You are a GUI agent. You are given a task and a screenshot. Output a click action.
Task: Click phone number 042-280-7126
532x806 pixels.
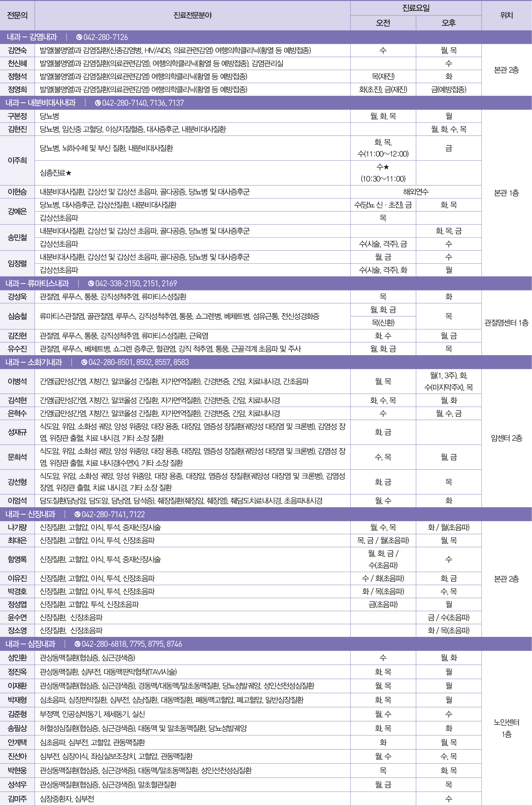click(x=106, y=37)
